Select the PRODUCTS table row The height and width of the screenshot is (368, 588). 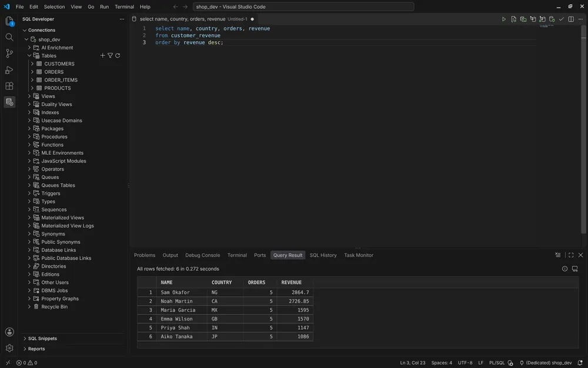[x=75, y=88]
